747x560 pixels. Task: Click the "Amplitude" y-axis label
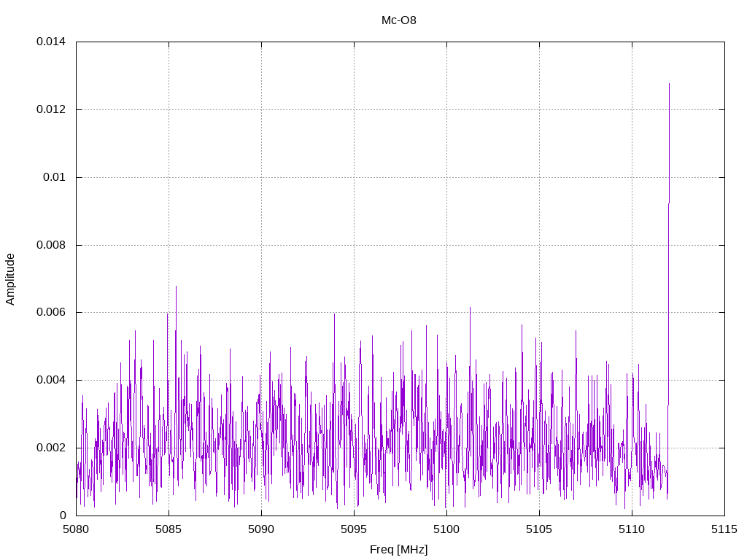10,279
